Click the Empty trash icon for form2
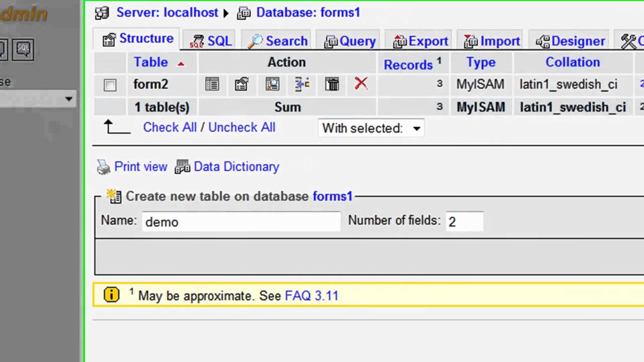The width and height of the screenshot is (644, 362). (332, 84)
